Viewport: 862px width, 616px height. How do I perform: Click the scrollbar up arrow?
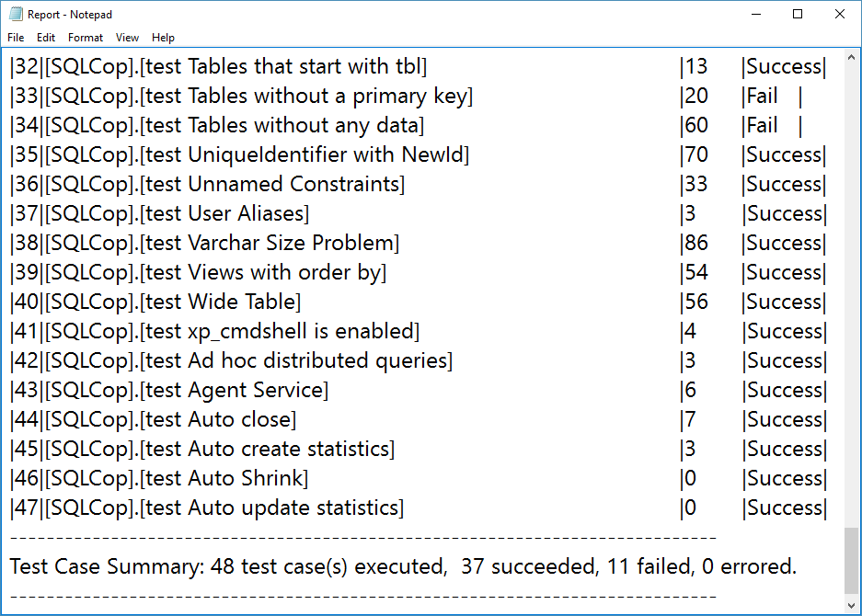(x=851, y=57)
